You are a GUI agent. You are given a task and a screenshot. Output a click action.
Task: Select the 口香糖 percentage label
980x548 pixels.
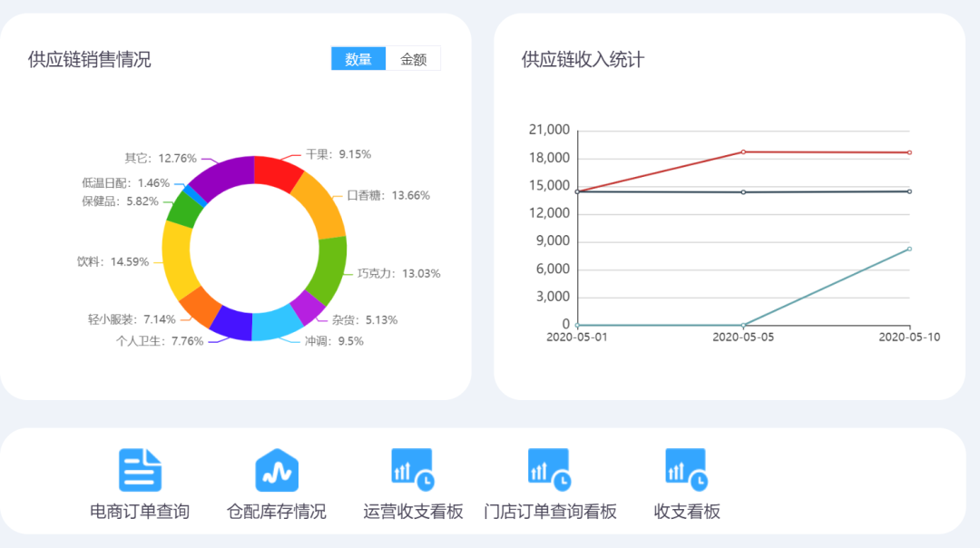coord(390,194)
